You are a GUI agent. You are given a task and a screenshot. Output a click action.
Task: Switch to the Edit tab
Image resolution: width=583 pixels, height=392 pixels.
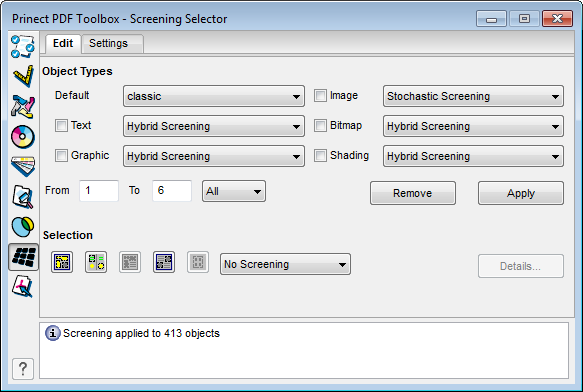coord(63,44)
